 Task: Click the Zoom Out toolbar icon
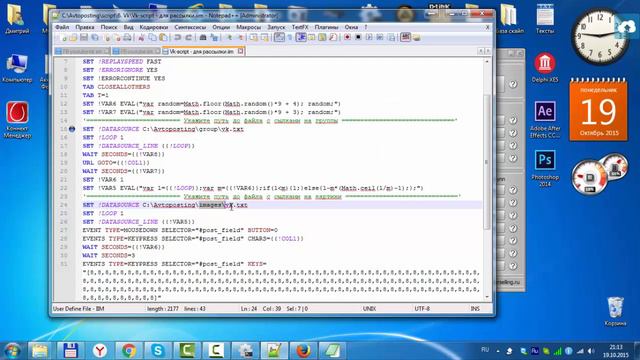pos(241,38)
